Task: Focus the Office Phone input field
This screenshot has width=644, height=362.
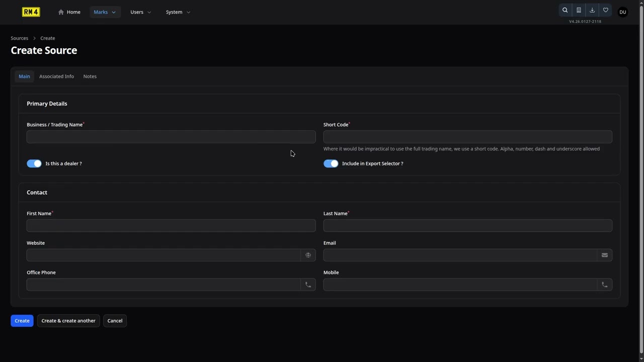Action: click(x=164, y=285)
